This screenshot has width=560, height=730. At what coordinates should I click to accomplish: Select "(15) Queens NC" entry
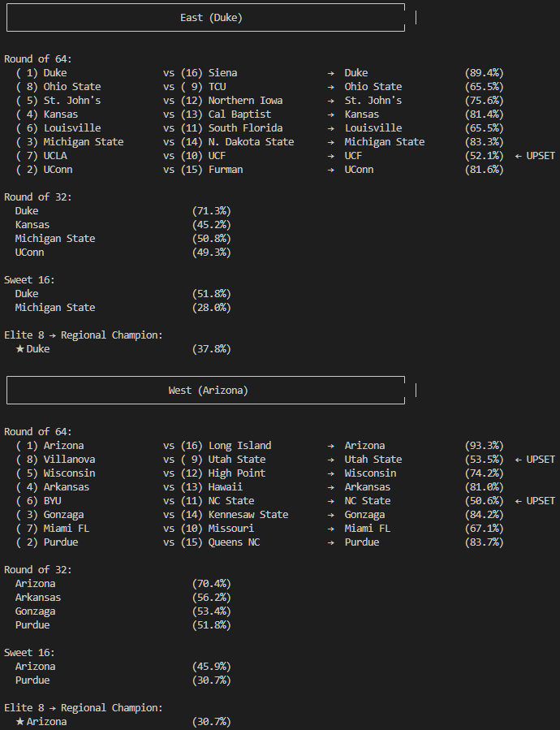coord(220,542)
